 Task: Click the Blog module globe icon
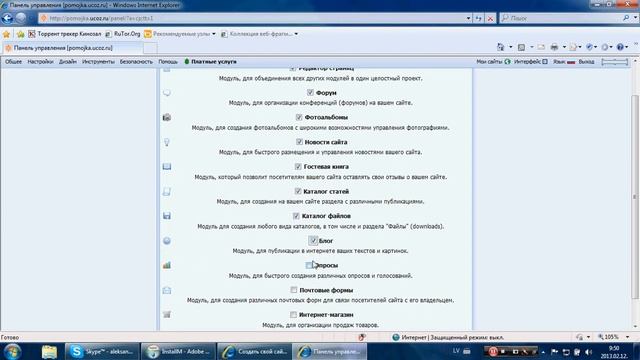[167, 241]
